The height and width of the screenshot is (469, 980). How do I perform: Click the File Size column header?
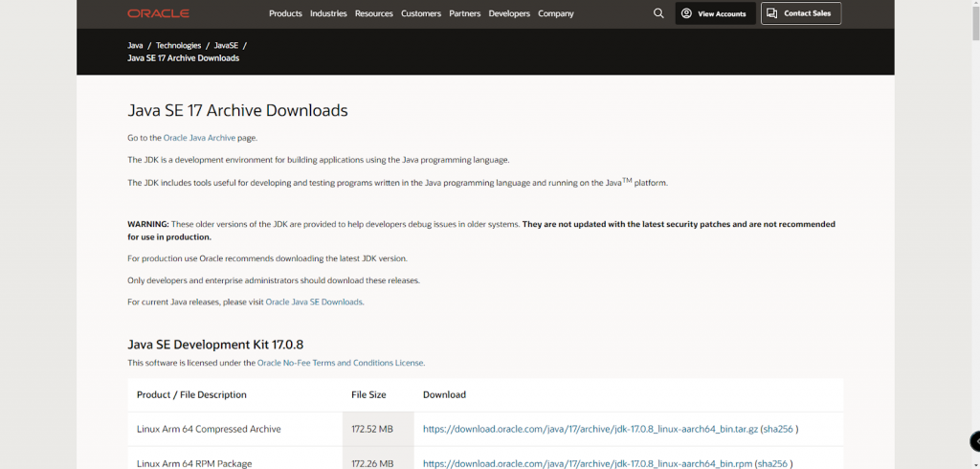pos(368,394)
